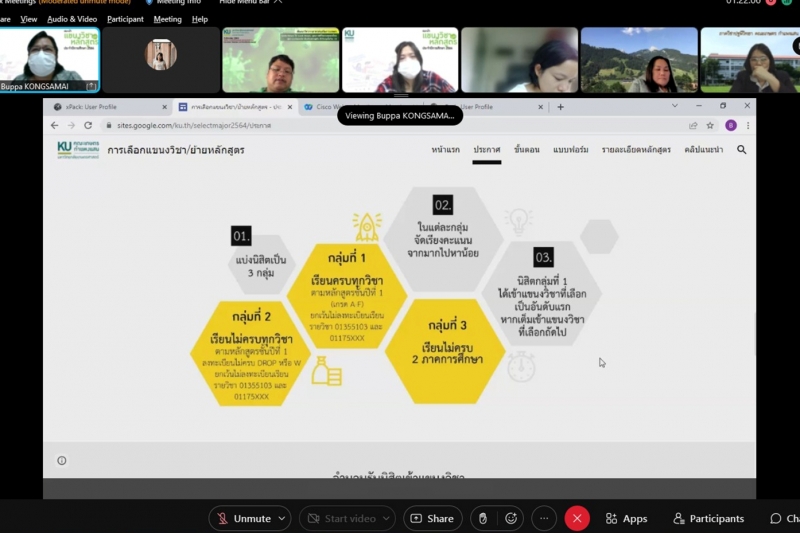The image size is (800, 533).
Task: Show the Participants panel
Action: pyautogui.click(x=708, y=518)
